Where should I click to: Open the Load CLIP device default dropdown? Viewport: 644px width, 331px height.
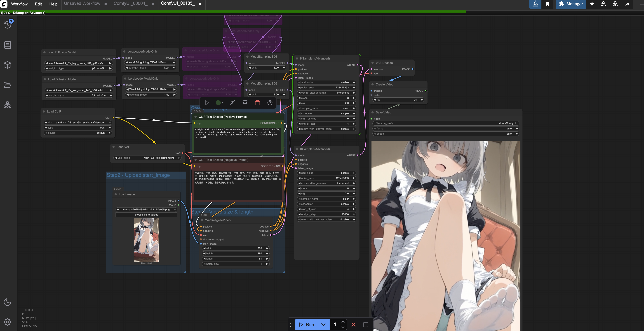[78, 133]
